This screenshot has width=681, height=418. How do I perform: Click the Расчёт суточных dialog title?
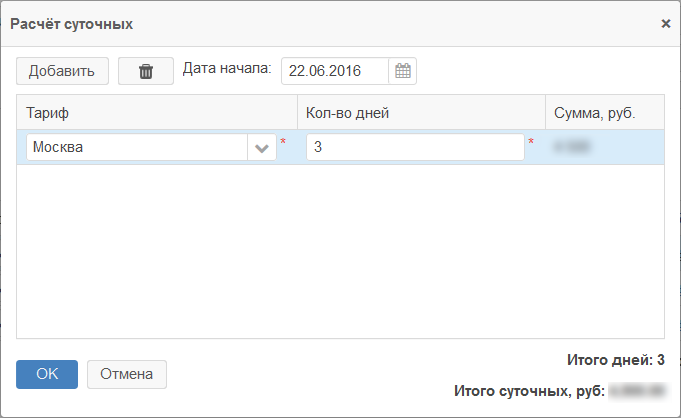(x=72, y=23)
